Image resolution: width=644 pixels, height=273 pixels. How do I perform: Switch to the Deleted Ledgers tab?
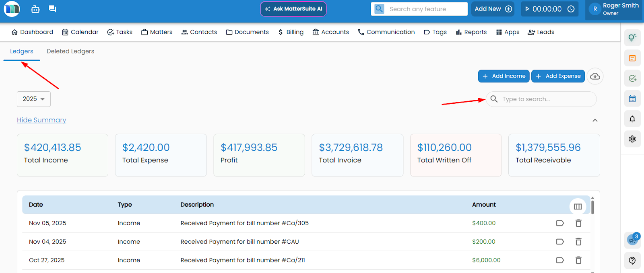[x=70, y=51]
